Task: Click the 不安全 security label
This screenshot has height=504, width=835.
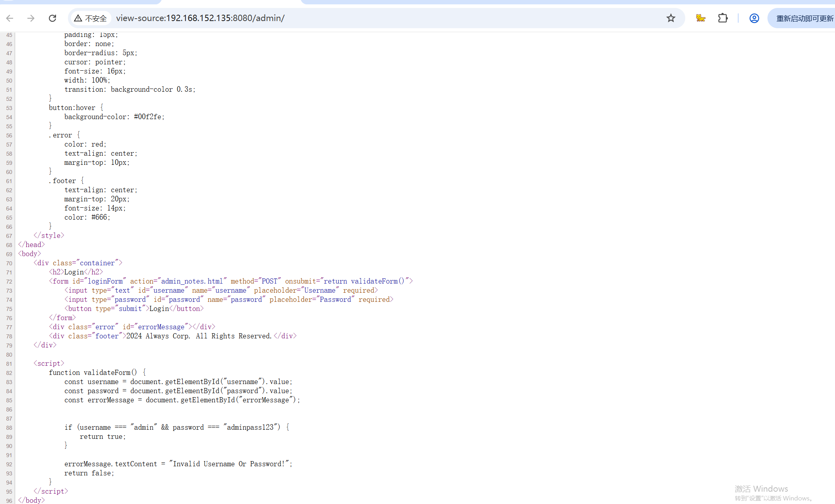Action: point(96,19)
